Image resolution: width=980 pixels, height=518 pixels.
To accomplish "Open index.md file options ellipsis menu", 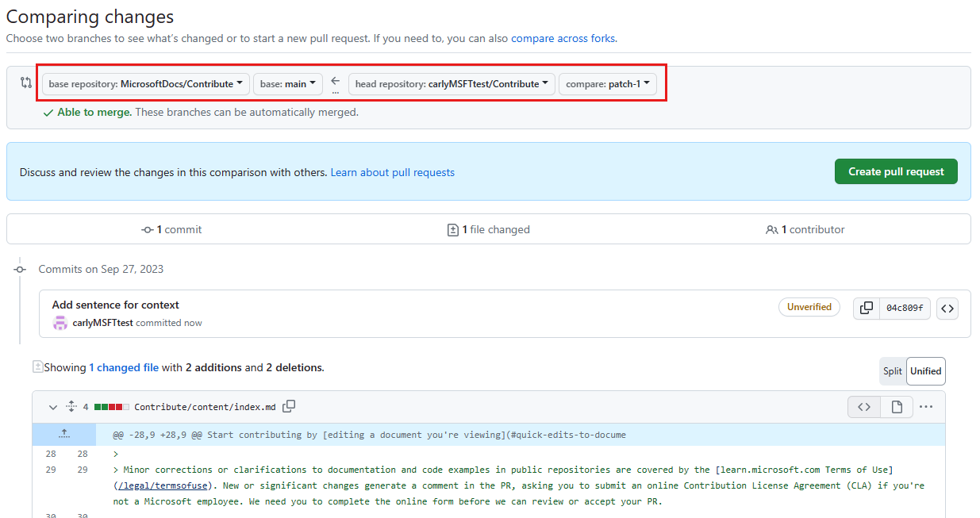I will 926,407.
